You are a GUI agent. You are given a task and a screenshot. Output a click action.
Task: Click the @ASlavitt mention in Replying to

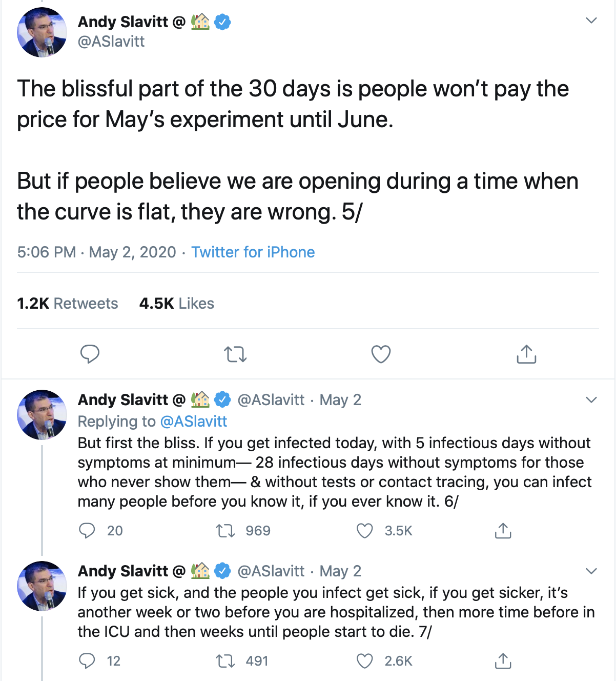pos(193,421)
